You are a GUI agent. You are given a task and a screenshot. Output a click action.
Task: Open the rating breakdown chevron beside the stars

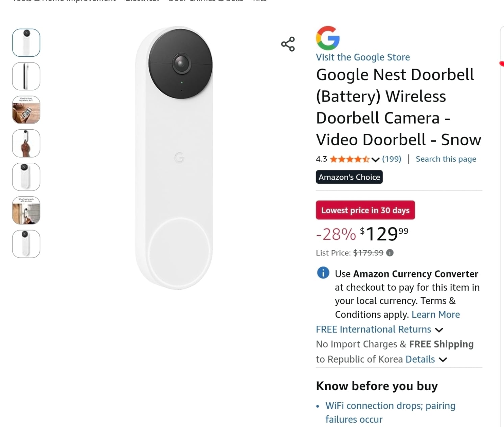[375, 159]
